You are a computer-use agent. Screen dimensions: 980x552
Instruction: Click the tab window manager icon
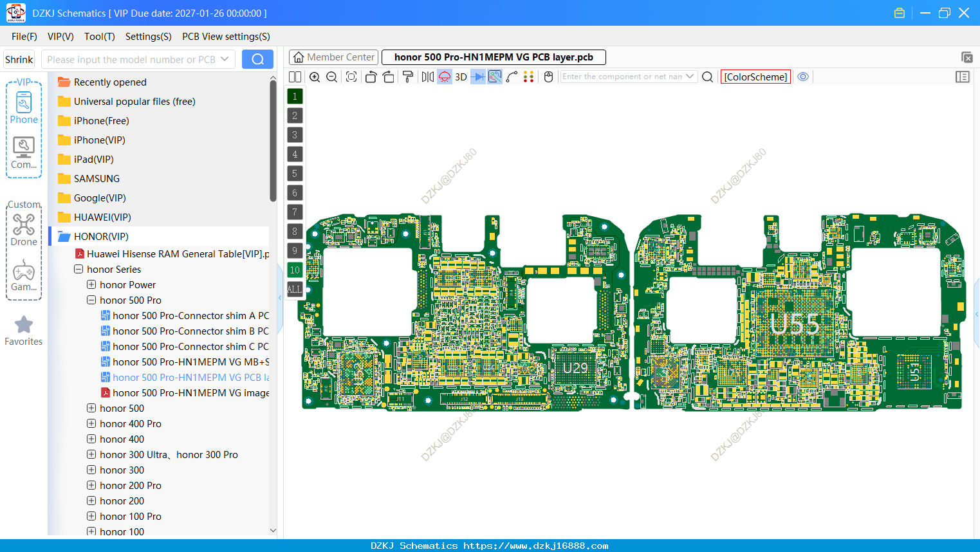pyautogui.click(x=966, y=57)
